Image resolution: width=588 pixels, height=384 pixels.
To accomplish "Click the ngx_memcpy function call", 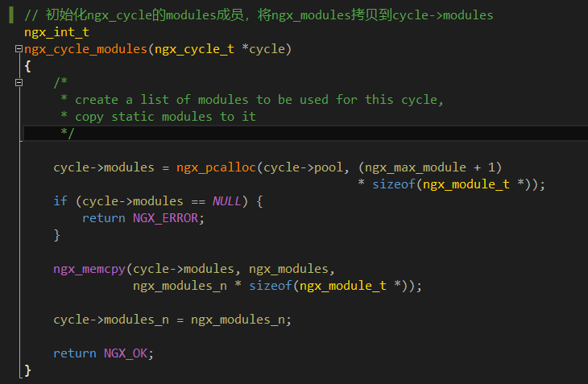I will pos(89,269).
